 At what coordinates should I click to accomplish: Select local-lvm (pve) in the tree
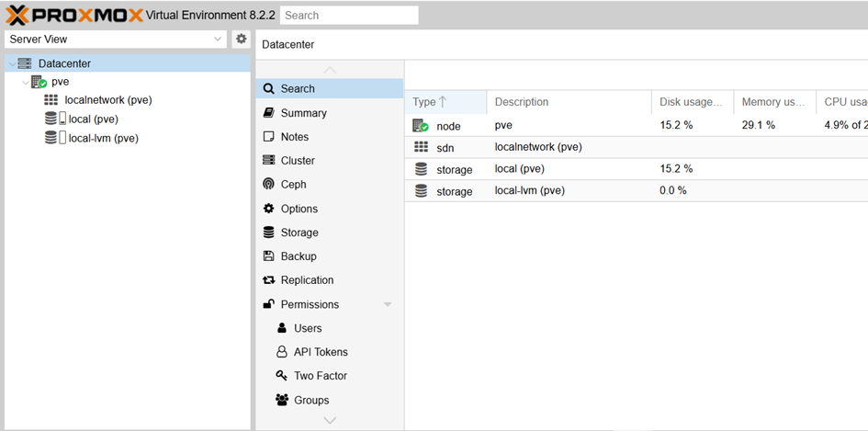[x=104, y=138]
